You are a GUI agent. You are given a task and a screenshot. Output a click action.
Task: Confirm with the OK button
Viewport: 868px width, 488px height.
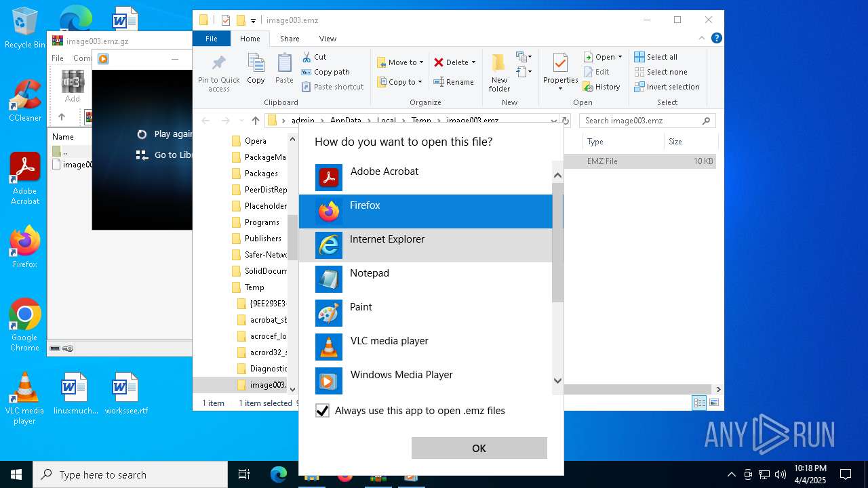(x=479, y=448)
